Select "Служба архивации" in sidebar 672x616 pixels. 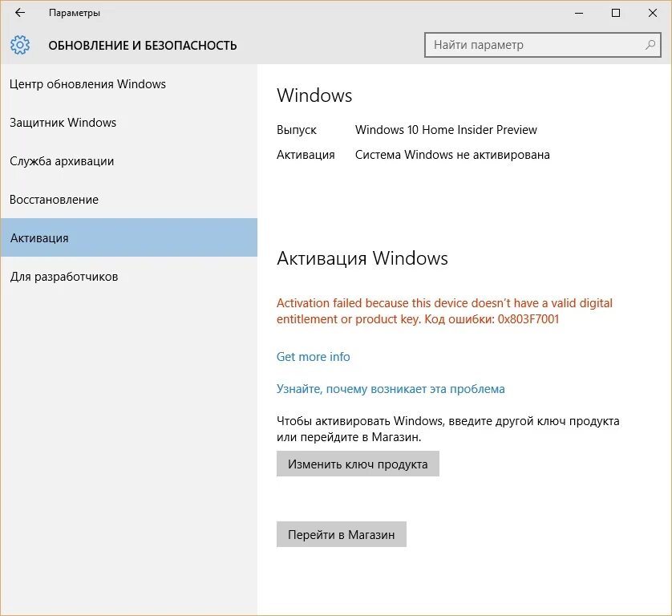pyautogui.click(x=128, y=161)
